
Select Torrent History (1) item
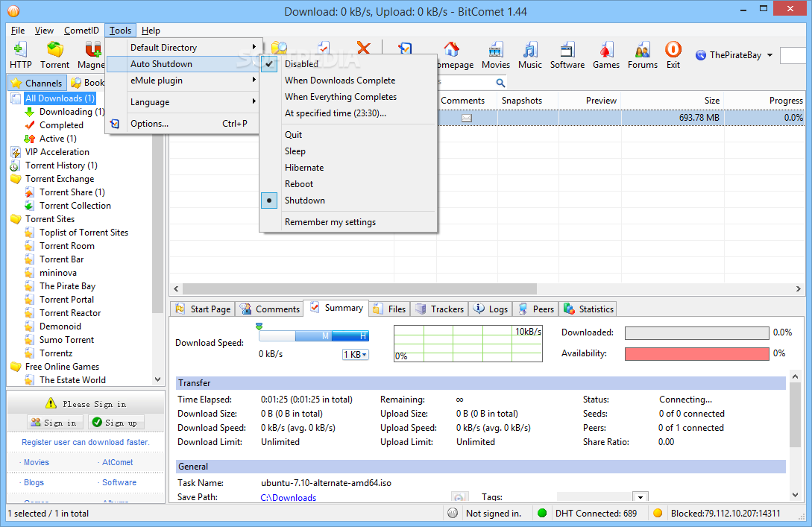[61, 165]
